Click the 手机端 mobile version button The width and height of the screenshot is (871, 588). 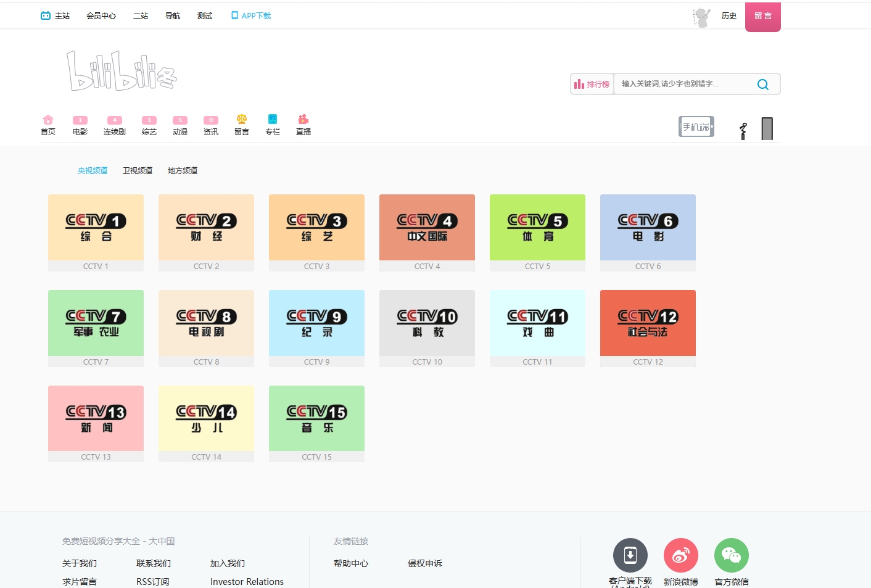696,126
